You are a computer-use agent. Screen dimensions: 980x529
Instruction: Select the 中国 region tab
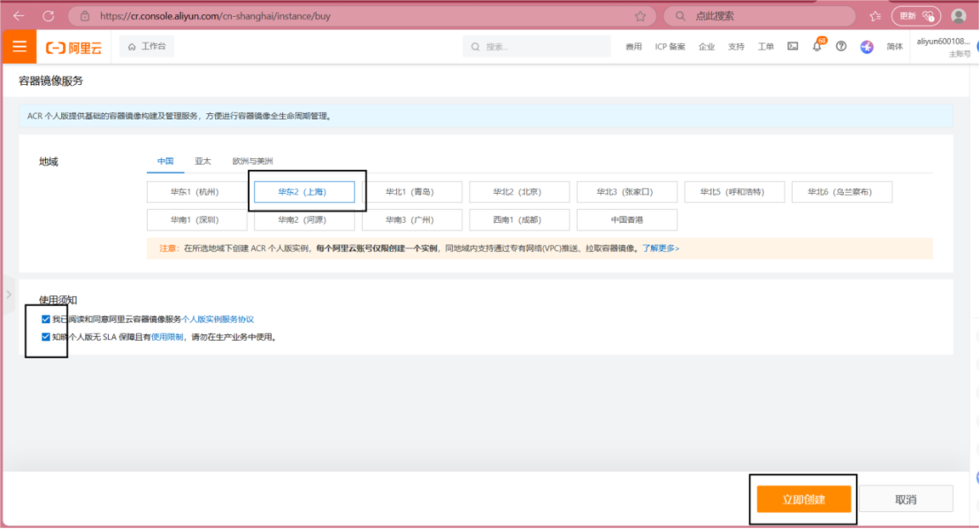click(165, 161)
